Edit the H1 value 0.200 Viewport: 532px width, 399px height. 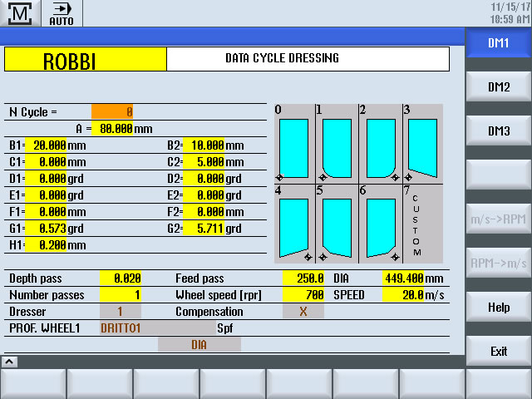click(46, 245)
